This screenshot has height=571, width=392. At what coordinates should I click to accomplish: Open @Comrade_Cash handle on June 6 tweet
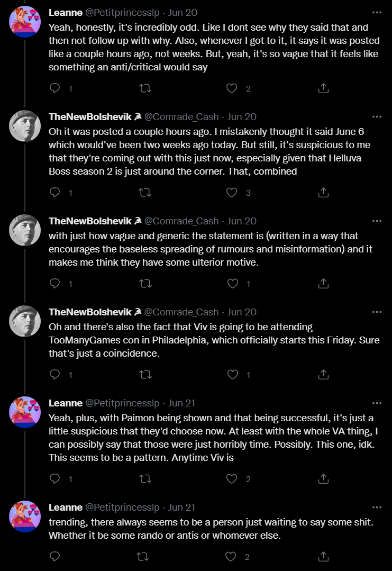coord(181,116)
